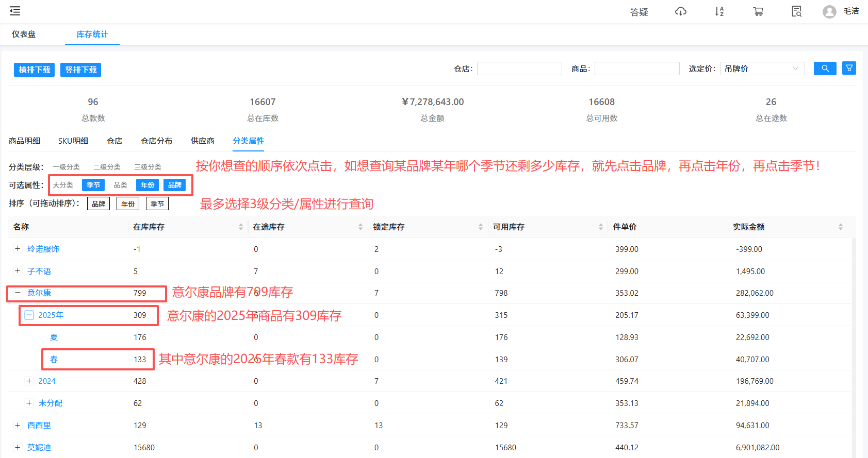The height and width of the screenshot is (458, 868).
Task: Toggle the 三级分类 level tag
Action: pyautogui.click(x=148, y=167)
